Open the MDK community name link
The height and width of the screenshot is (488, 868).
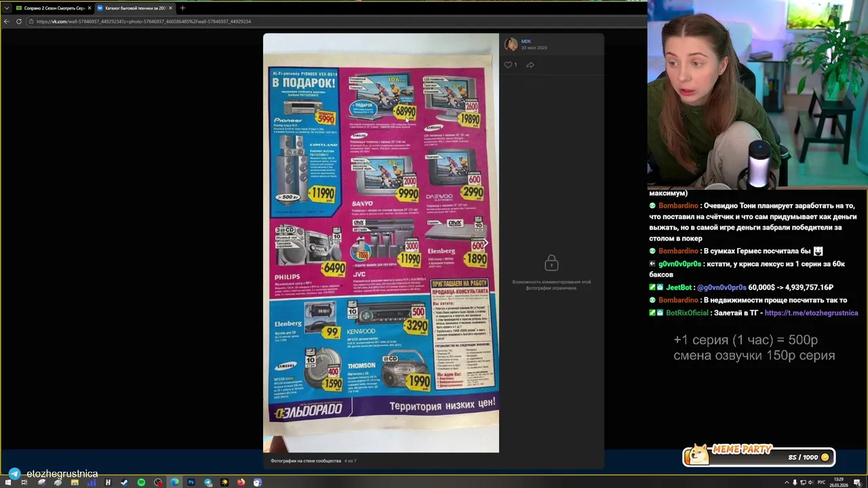tap(526, 41)
